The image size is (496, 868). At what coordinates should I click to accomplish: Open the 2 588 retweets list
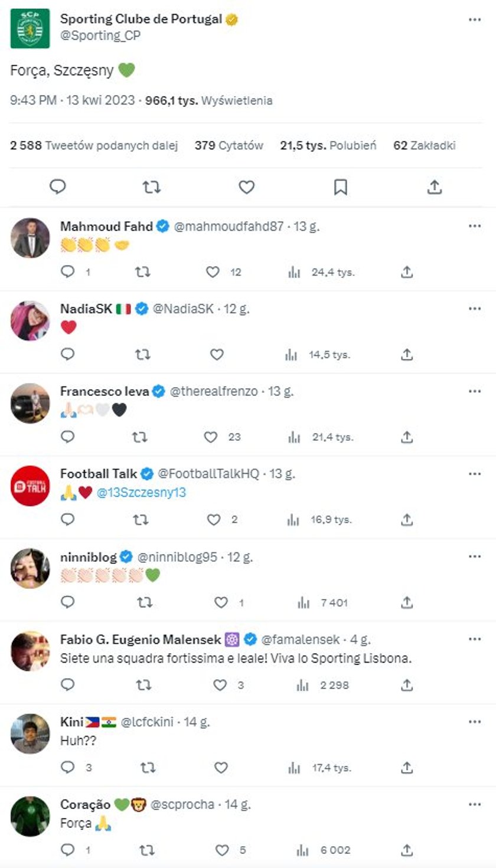coord(94,146)
